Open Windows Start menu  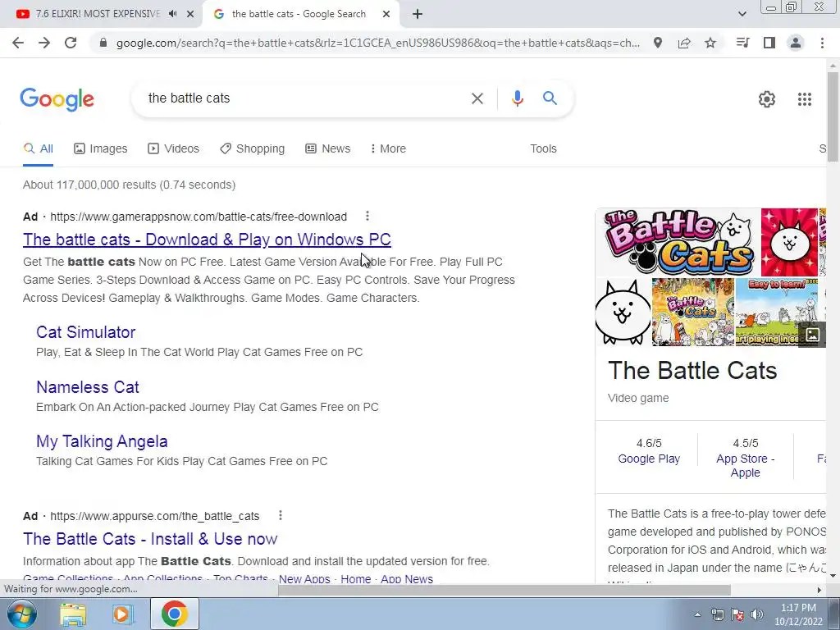(x=22, y=614)
